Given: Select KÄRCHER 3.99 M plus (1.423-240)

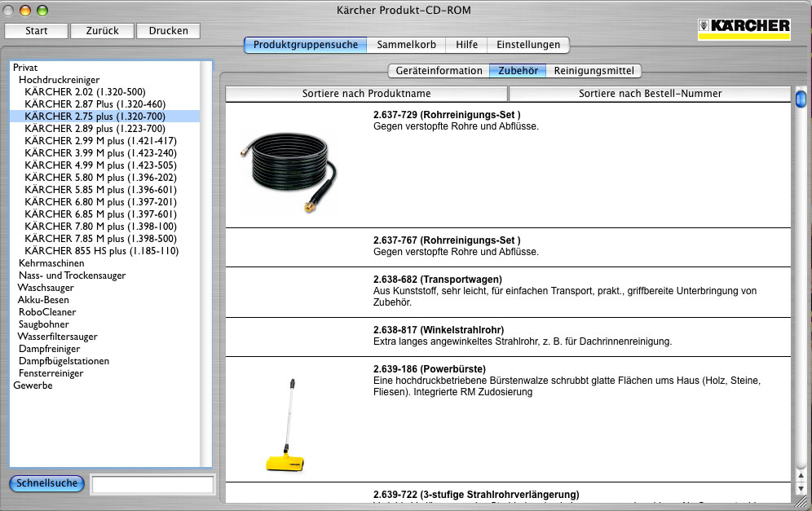Looking at the screenshot, I should coord(100,153).
